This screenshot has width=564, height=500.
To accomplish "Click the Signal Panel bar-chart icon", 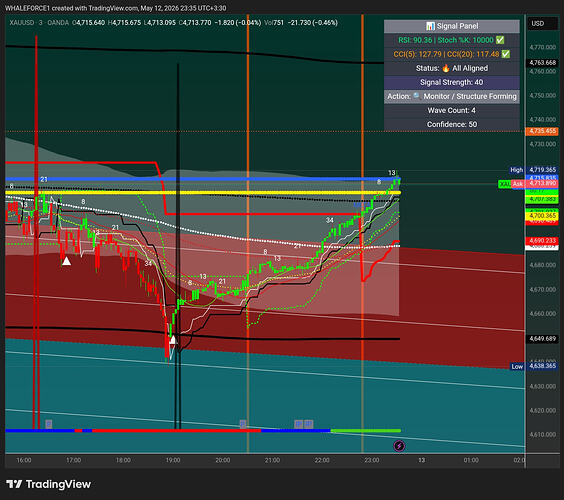I will [x=430, y=26].
